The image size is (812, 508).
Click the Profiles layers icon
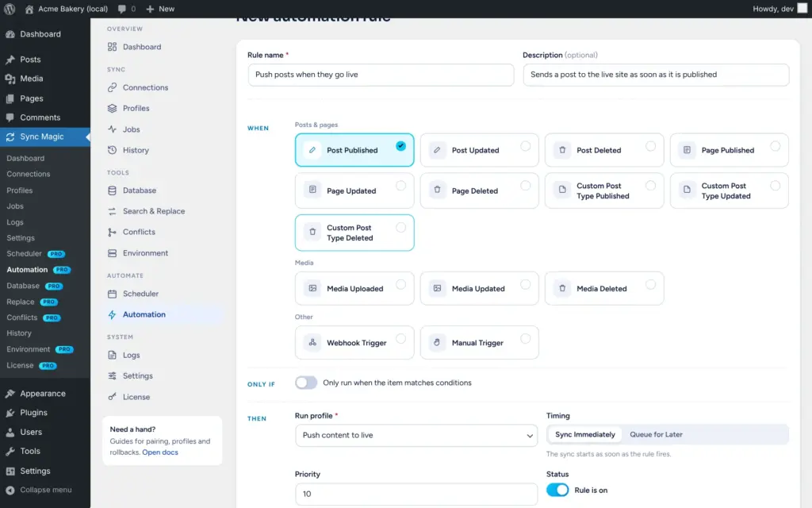[x=112, y=108]
